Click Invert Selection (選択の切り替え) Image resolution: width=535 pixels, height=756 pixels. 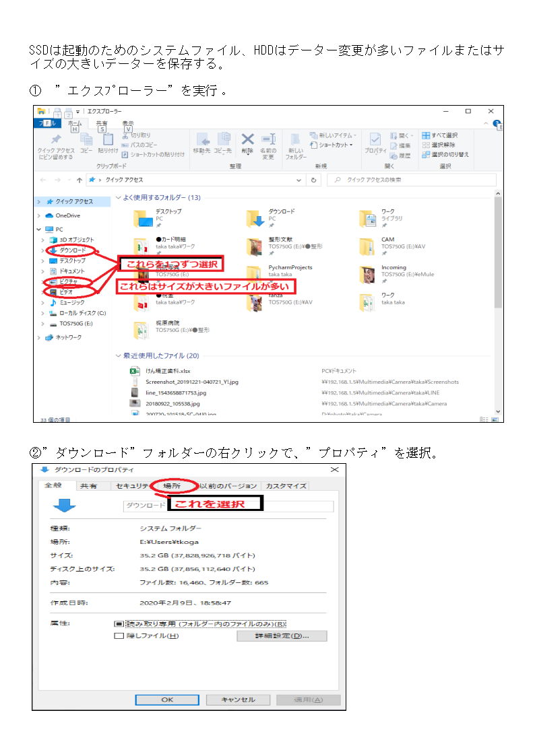[445, 154]
